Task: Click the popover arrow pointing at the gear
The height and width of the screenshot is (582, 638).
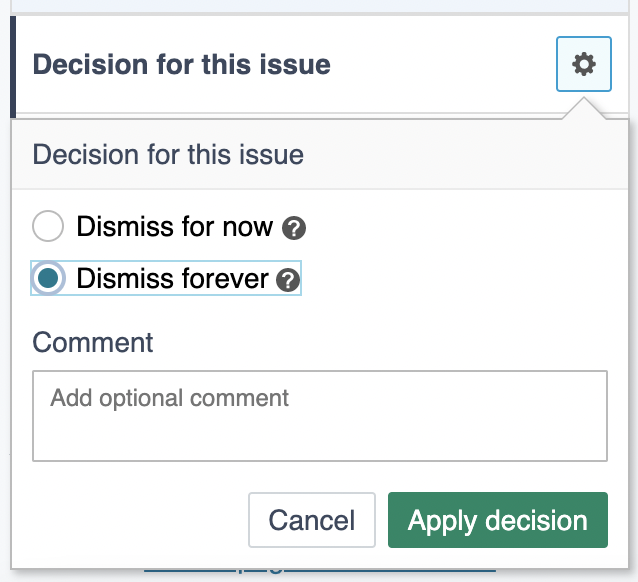Action: 583,108
